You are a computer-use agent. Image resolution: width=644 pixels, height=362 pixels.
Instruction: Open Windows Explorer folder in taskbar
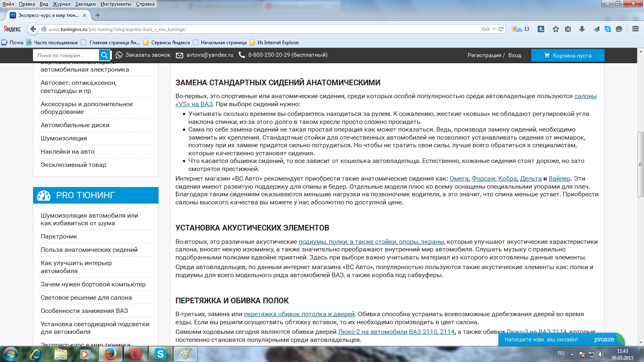[61, 354]
